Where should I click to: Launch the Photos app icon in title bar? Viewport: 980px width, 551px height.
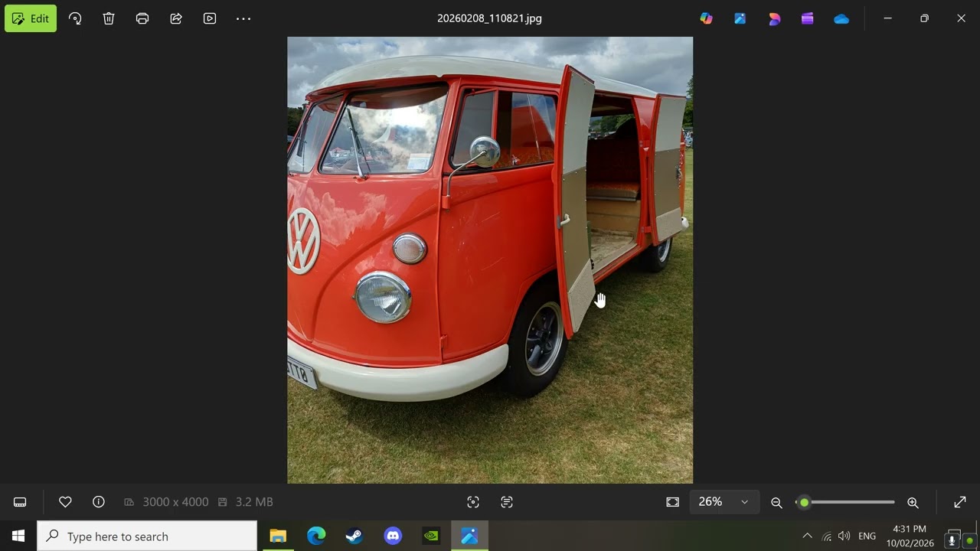tap(740, 18)
